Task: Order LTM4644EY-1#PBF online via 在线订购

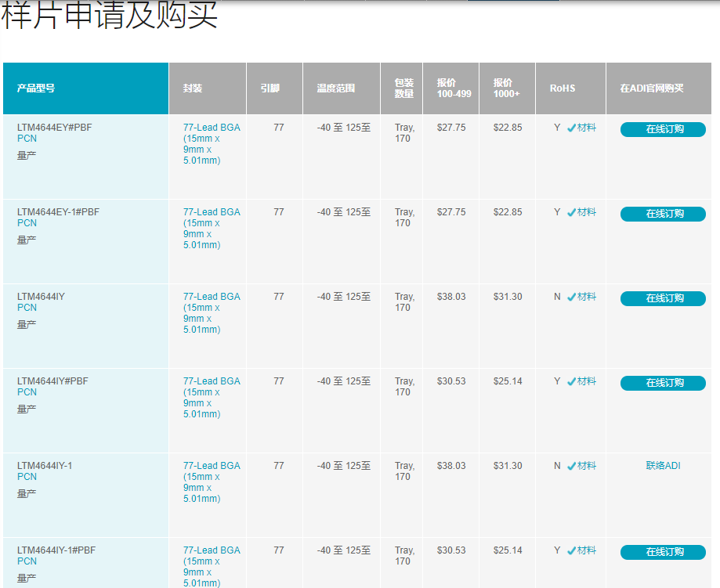Action: tap(663, 214)
